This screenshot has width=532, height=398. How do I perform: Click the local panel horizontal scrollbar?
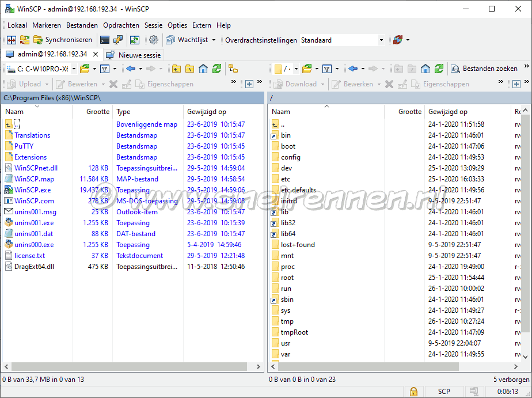(129, 366)
